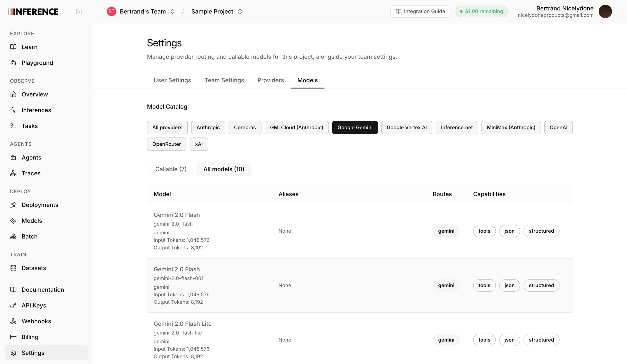627x364 pixels.
Task: Click the Gemini 2.0 Flash Lite model name
Action: pos(182,324)
